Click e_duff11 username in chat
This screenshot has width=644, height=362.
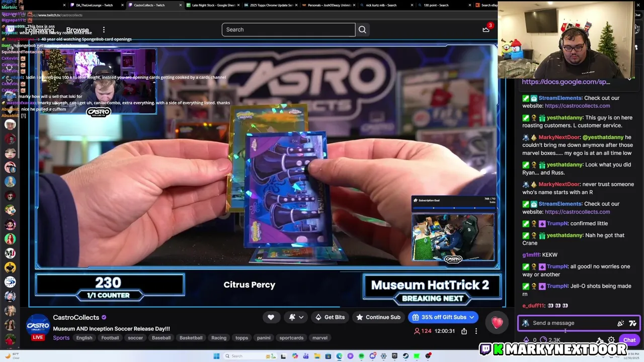(533, 306)
